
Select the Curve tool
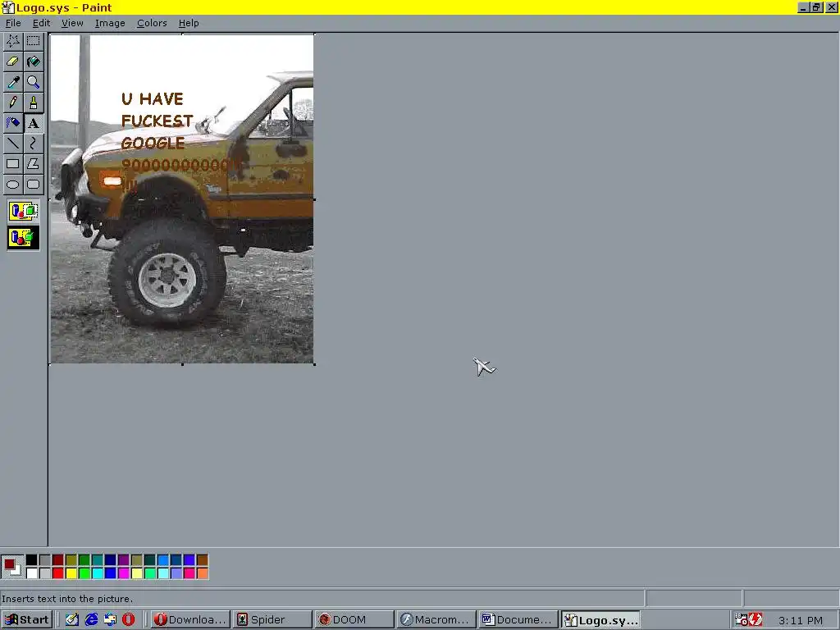[33, 143]
